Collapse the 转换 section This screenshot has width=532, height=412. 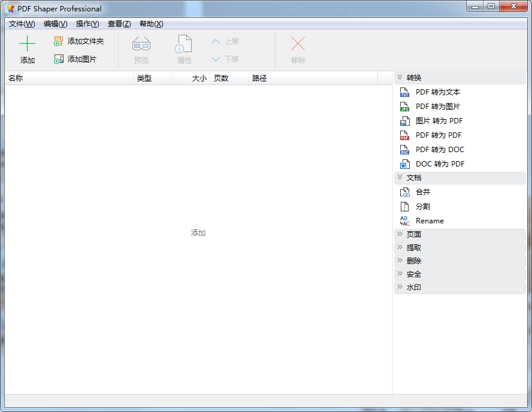coord(460,78)
